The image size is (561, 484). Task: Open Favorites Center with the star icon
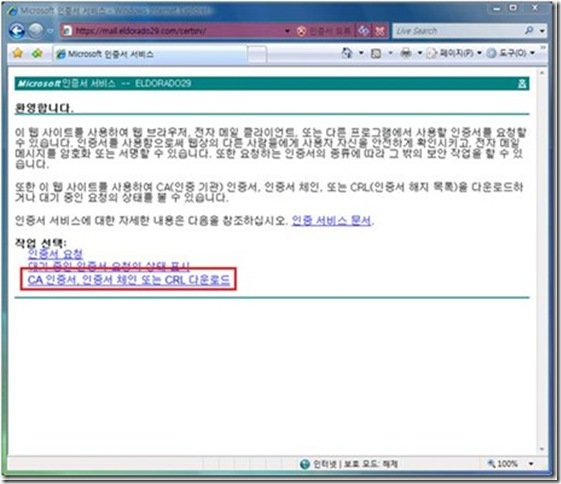point(18,54)
